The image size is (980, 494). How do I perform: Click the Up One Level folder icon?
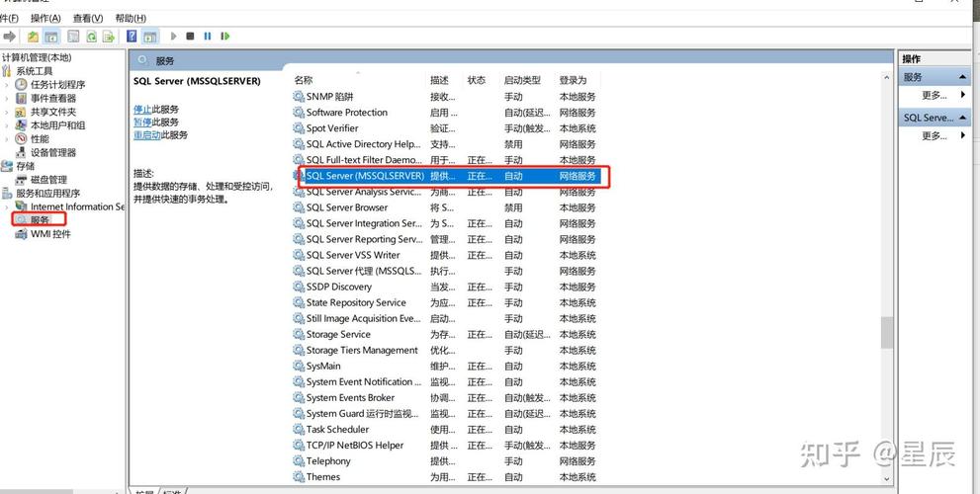tap(33, 37)
